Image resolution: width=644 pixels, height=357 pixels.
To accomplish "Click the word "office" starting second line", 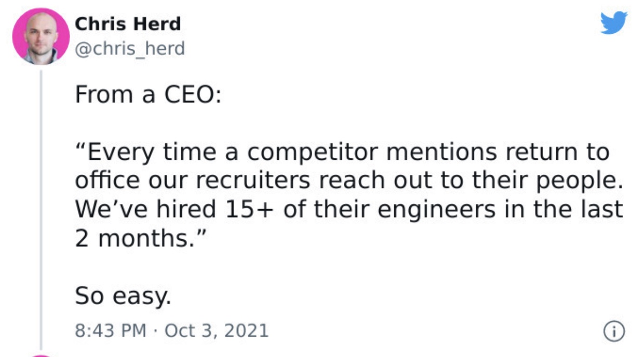I will (x=108, y=181).
